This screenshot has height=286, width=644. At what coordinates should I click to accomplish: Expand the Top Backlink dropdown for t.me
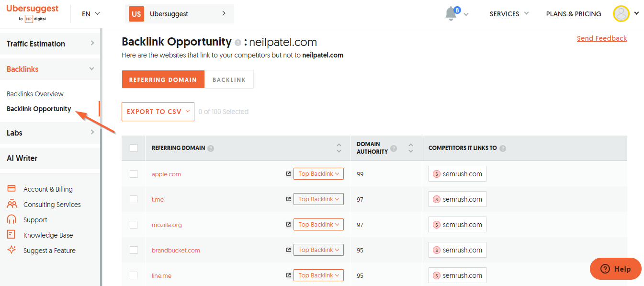[x=318, y=199]
